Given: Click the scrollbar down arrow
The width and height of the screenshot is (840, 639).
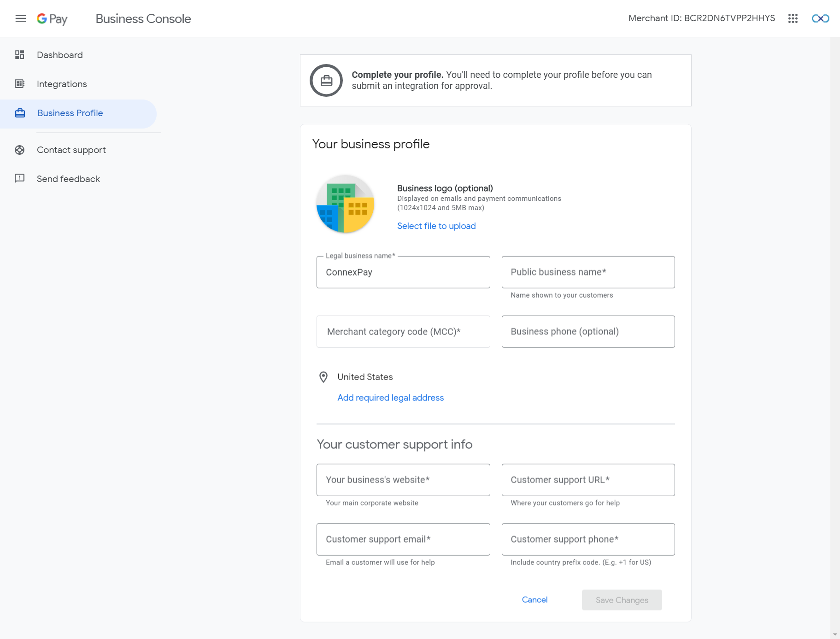Looking at the screenshot, I should (835, 635).
